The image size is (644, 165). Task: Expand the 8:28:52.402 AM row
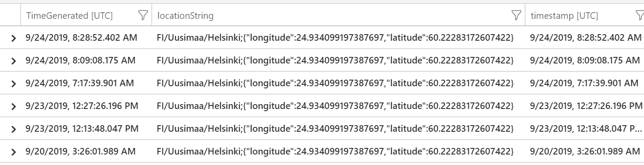point(14,38)
